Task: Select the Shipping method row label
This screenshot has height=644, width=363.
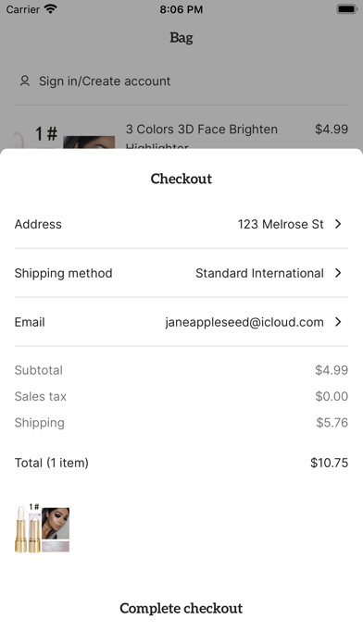Action: tap(63, 273)
